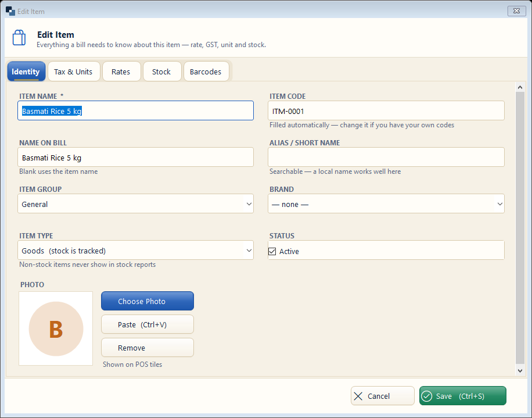Close the Edit Item window
The height and width of the screenshot is (418, 532).
click(517, 11)
